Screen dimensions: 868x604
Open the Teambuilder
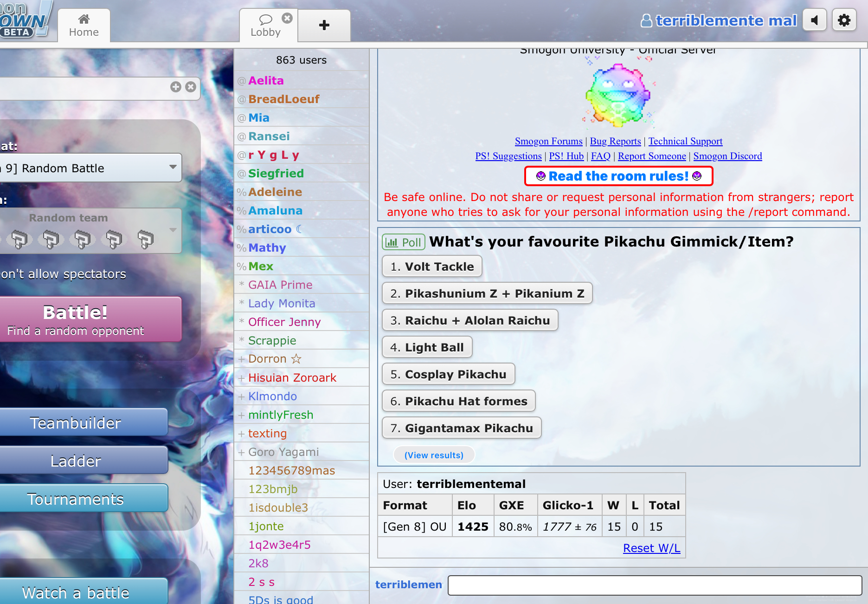tap(84, 422)
